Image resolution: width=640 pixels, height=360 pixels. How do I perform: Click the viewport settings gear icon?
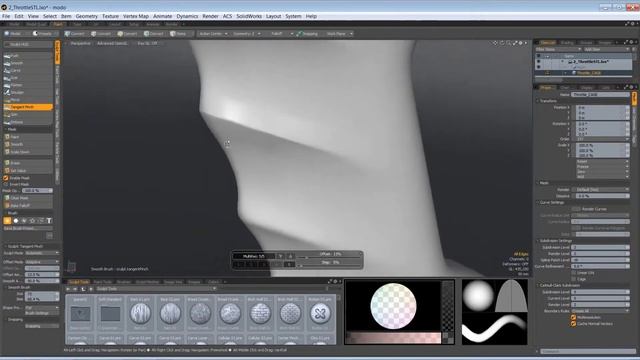[x=521, y=43]
